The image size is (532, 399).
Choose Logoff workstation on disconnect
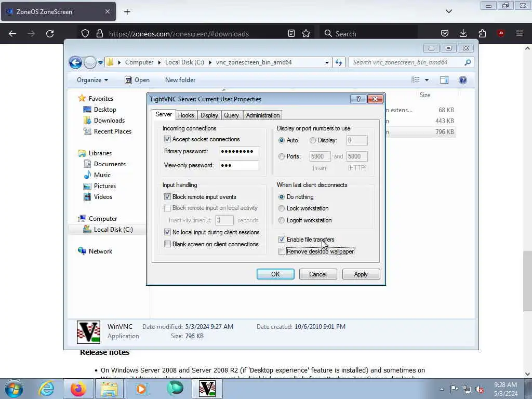coord(281,220)
